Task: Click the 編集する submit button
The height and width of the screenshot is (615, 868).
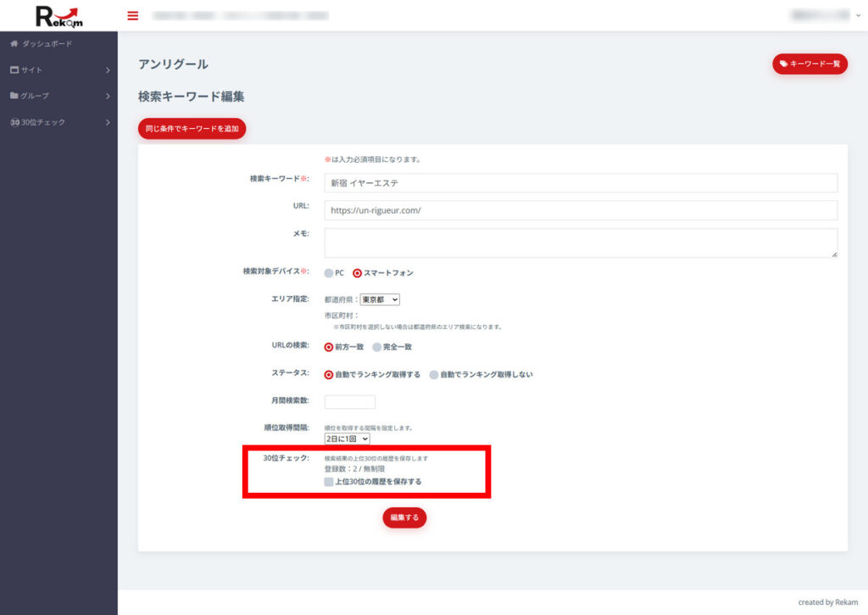Action: (404, 517)
